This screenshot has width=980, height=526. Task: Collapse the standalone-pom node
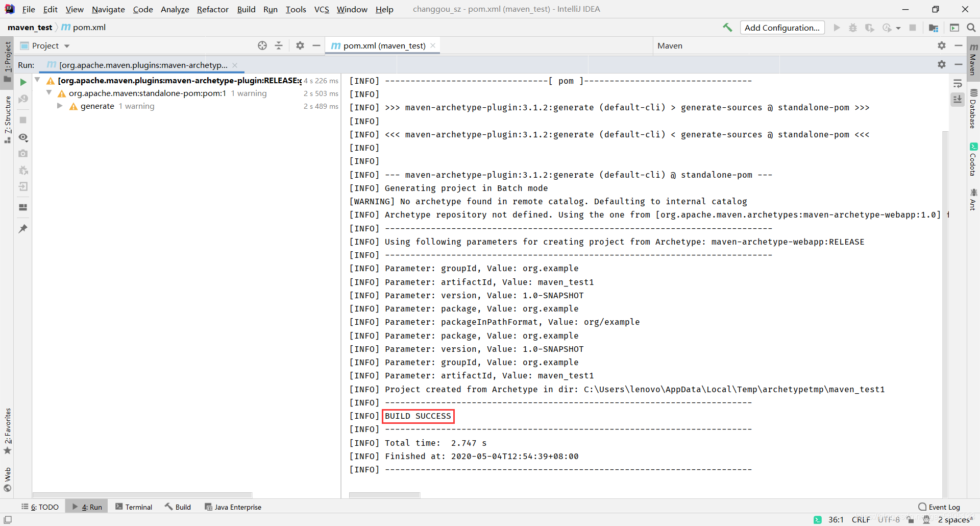pos(49,92)
